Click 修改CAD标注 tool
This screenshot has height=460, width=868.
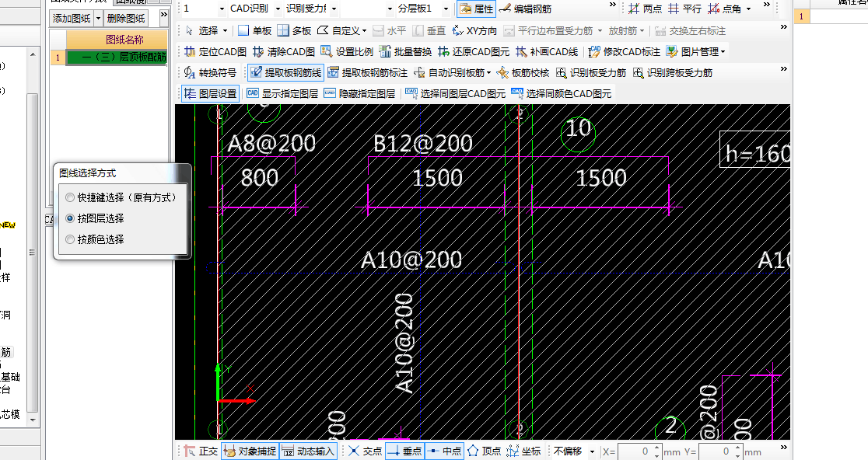[625, 51]
